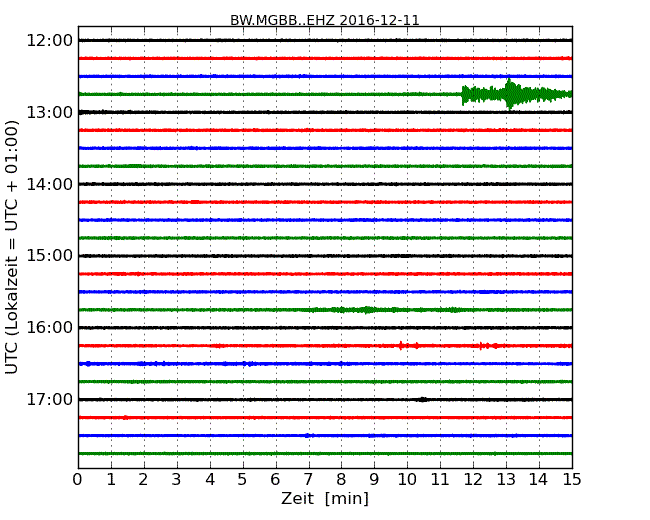This screenshot has width=650, height=520.
Task: Select the 13:00 time tick label
Action: [49, 112]
